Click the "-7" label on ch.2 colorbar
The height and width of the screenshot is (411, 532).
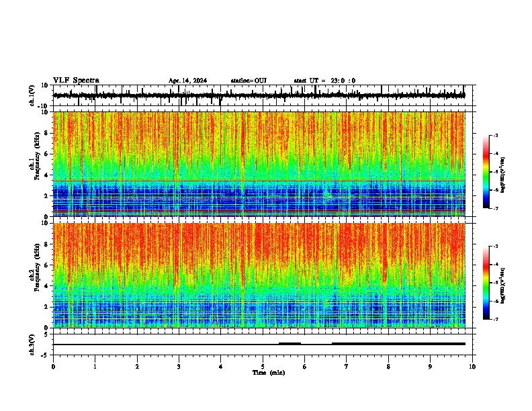click(495, 320)
